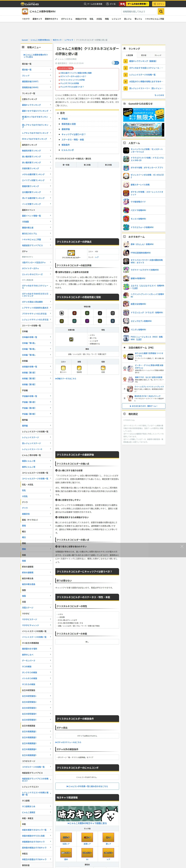Open 激レア rarity thumbnail
Viewport: 186px width, 868px height.
[x=108, y=837]
